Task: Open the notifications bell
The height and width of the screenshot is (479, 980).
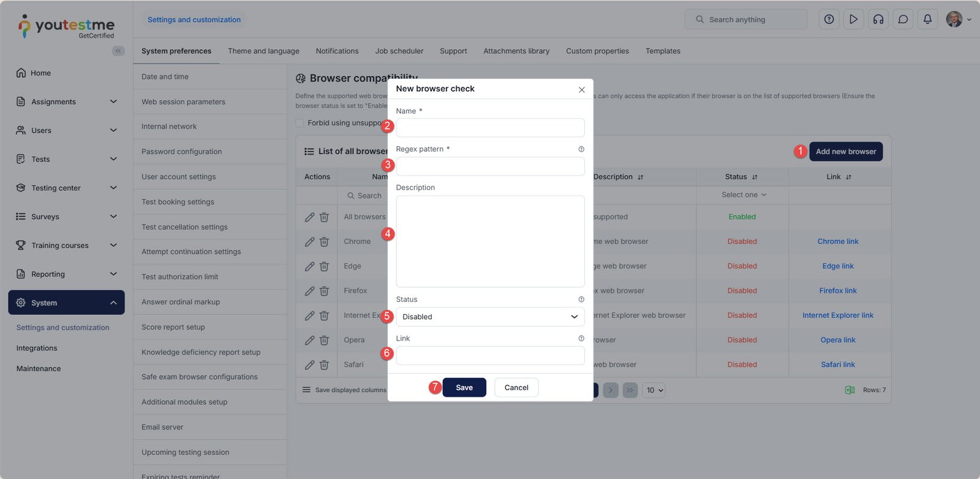Action: coord(927,20)
